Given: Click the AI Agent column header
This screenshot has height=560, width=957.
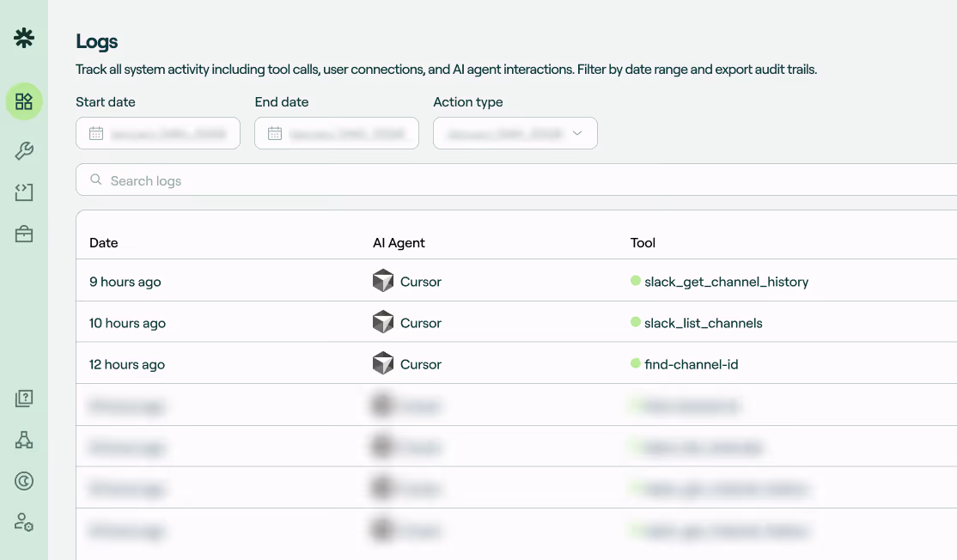Looking at the screenshot, I should (x=399, y=242).
